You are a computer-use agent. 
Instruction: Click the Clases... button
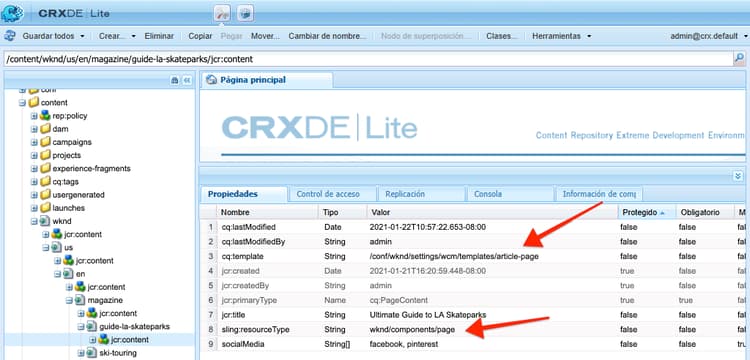point(502,36)
